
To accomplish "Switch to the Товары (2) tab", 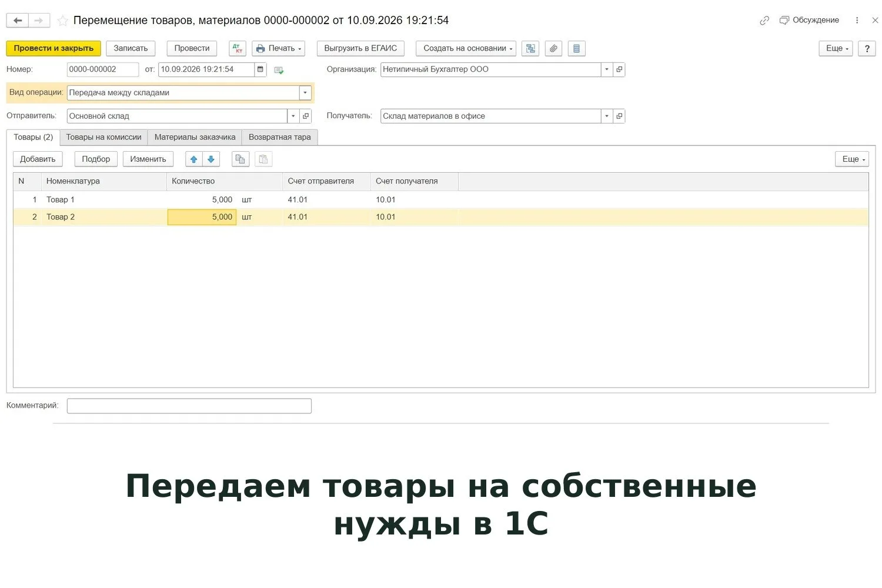I will [x=34, y=137].
